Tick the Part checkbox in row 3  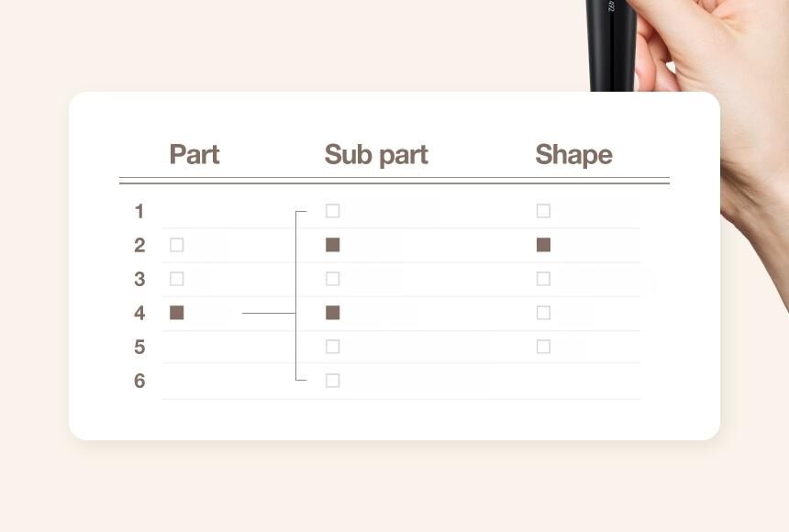[x=177, y=279]
